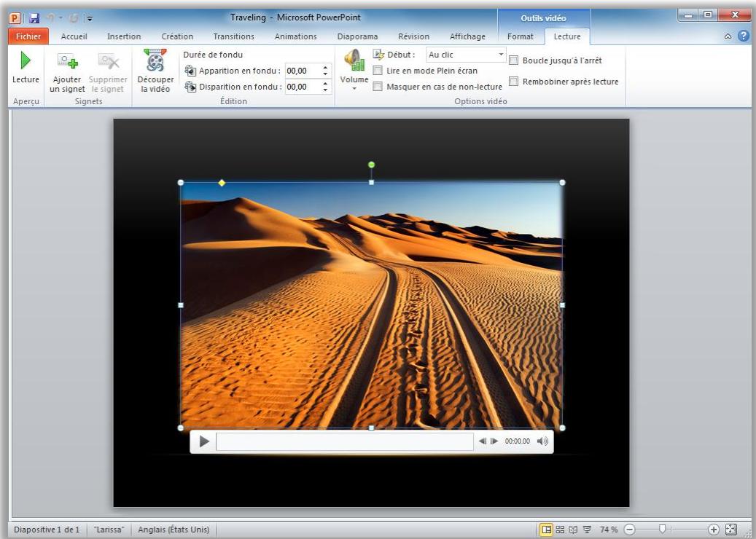
Task: Open the Début dropdown showing Au clic
Action: point(466,55)
